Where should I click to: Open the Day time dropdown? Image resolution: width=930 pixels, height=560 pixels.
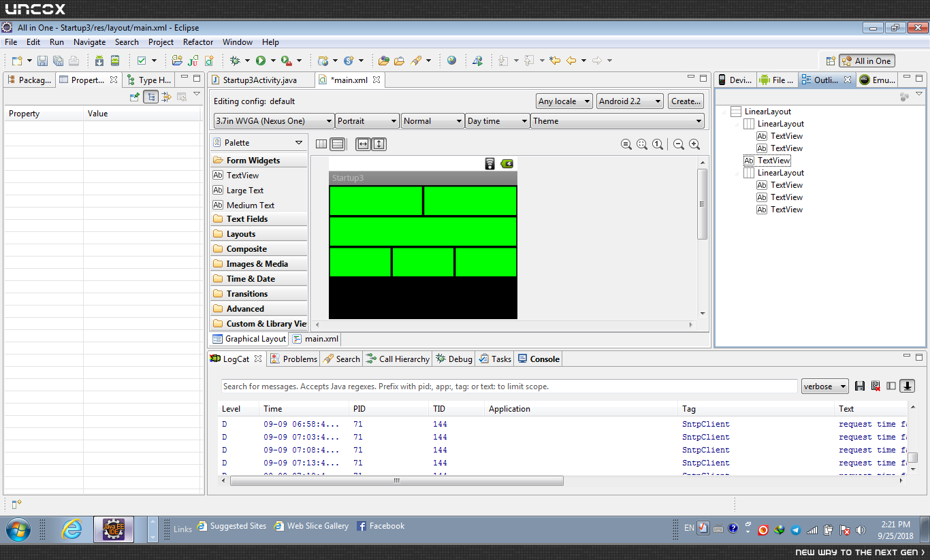pyautogui.click(x=498, y=121)
